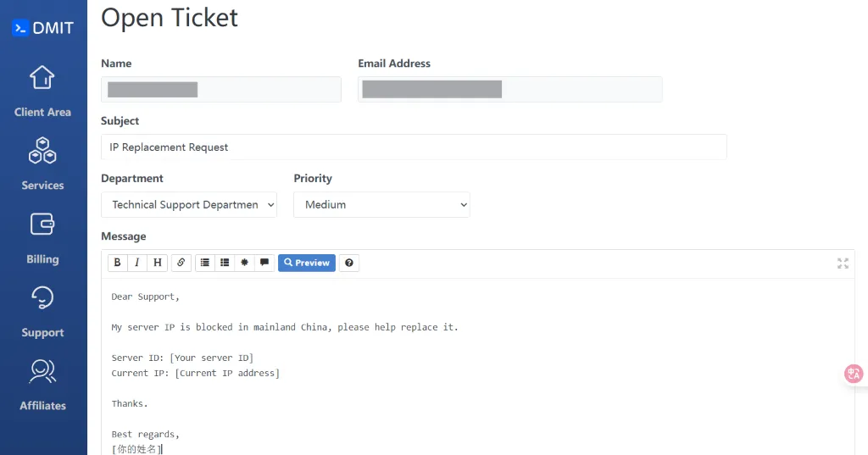
Task: Insert a heading with the H button
Action: click(158, 263)
